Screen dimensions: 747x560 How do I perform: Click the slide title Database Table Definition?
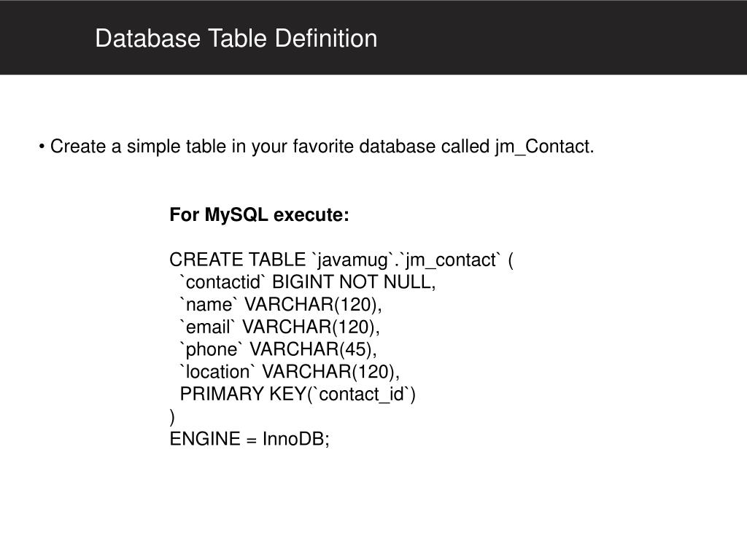pyautogui.click(x=236, y=38)
